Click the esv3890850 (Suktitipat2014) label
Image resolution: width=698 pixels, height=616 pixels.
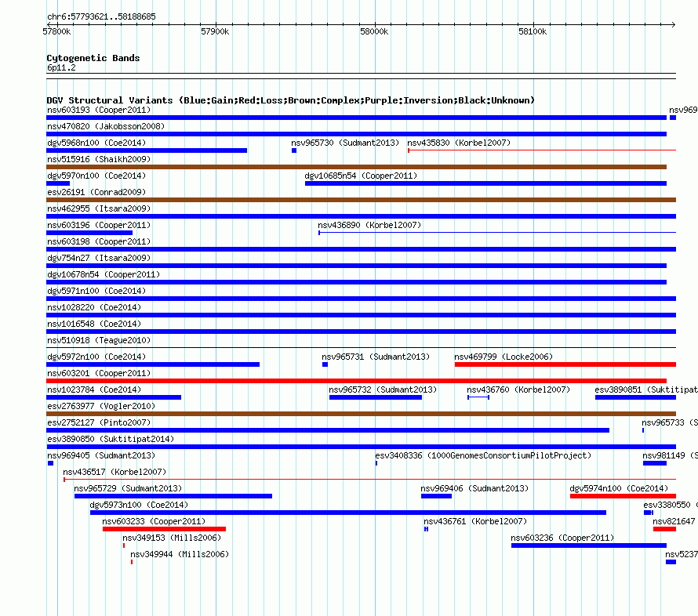coord(111,439)
